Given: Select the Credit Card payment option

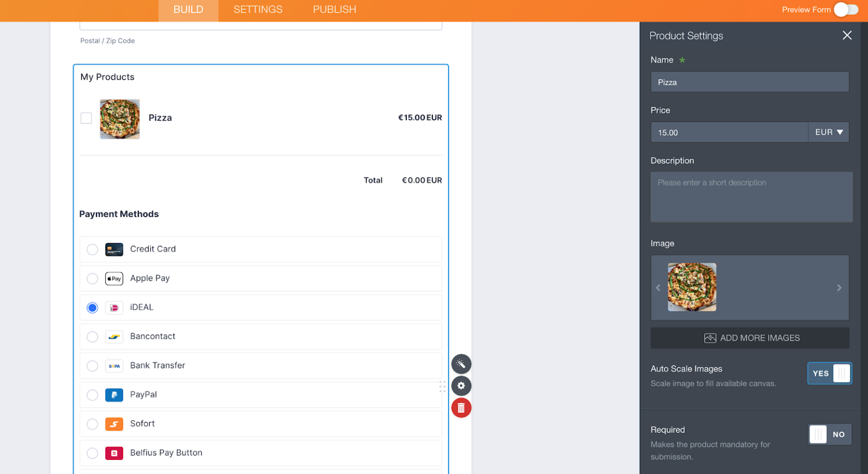Looking at the screenshot, I should [92, 249].
